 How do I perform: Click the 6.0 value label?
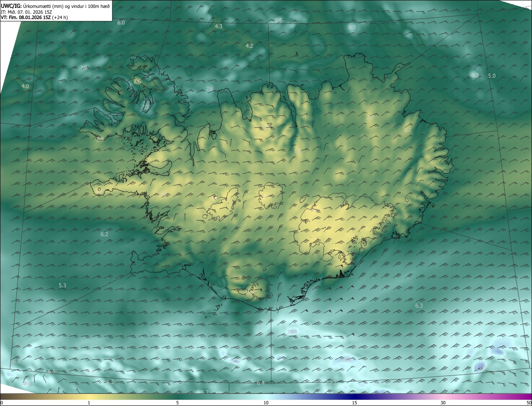point(121,22)
